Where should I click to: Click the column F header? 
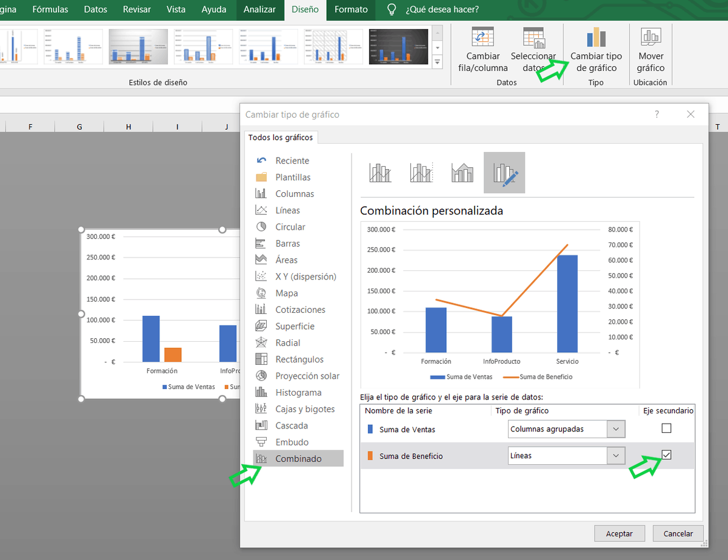click(30, 126)
